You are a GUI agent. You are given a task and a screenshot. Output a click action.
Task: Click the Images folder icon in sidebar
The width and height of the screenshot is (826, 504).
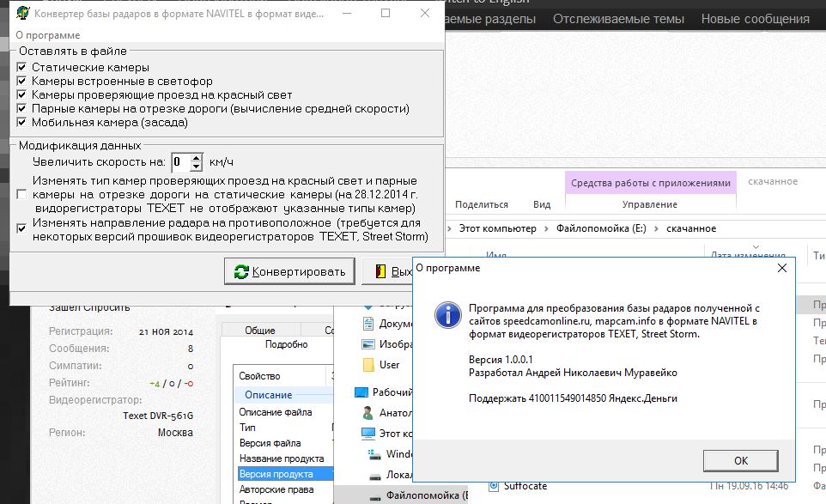click(368, 344)
